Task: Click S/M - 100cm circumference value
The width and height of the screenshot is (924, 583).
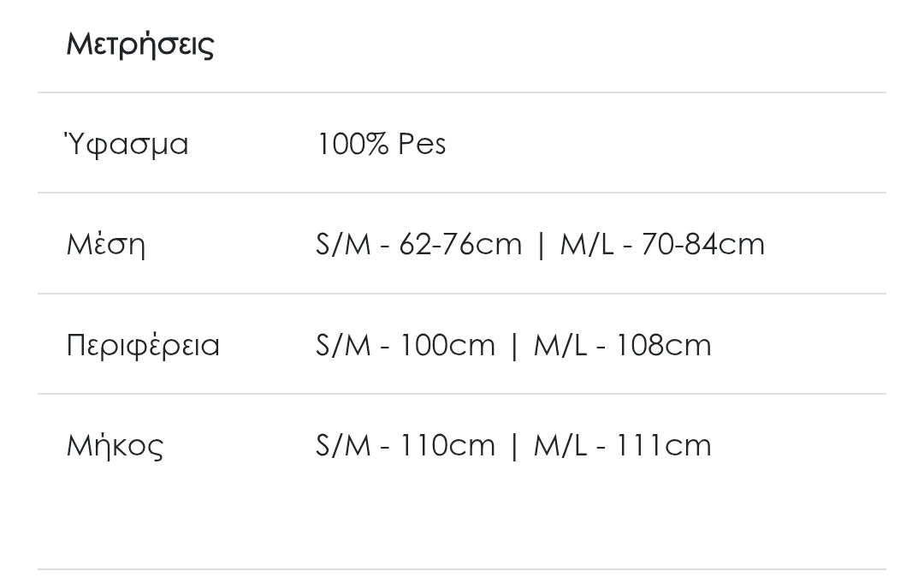Action: point(406,345)
